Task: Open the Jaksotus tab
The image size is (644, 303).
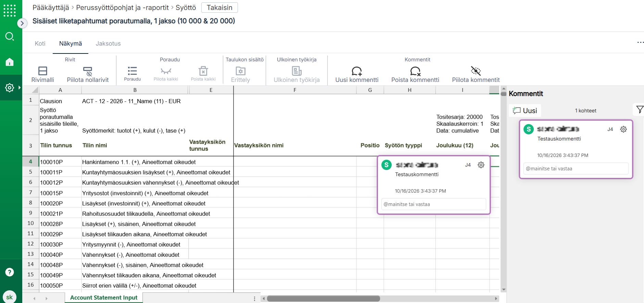Action: click(108, 44)
